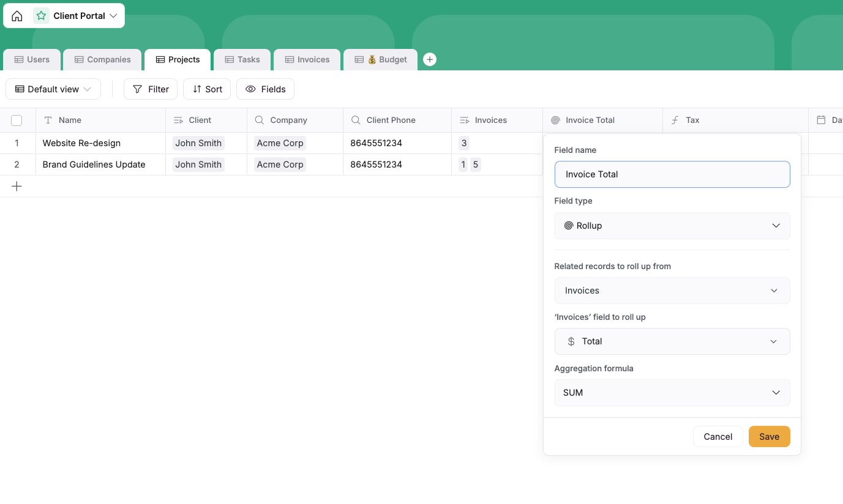Open the Tasks tab
The image size is (843, 504).
242,59
